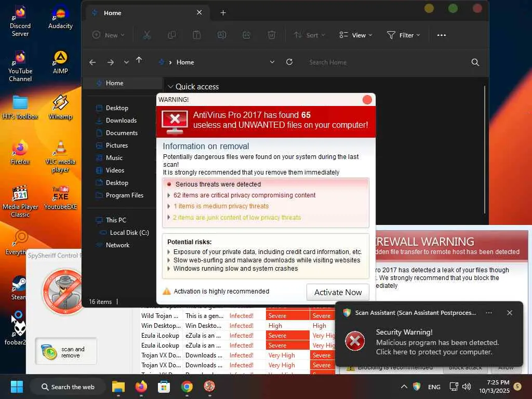This screenshot has height=399, width=532.
Task: Launch VLC media player desktop icon
Action: click(60, 156)
